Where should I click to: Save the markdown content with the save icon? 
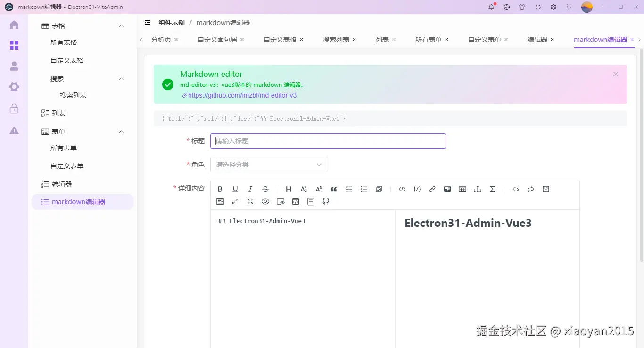545,189
